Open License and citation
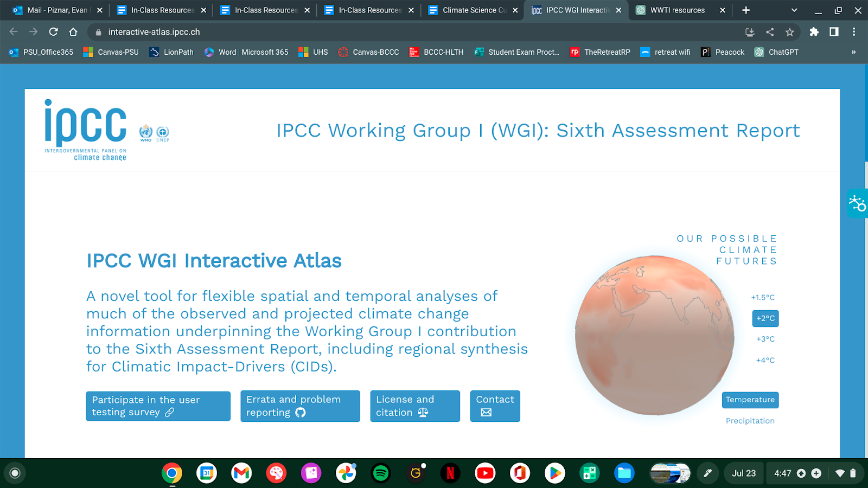Viewport: 868px width, 488px height. (x=415, y=406)
